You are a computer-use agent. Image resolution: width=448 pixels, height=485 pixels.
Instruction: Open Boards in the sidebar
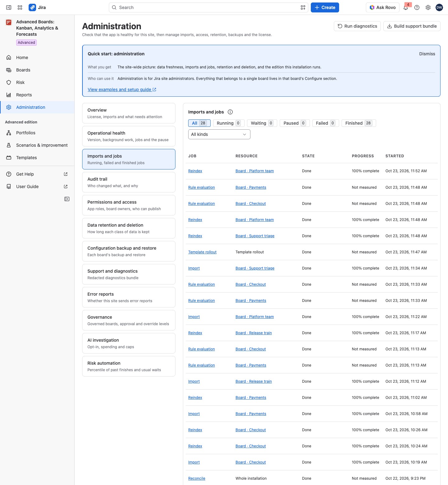tap(37, 70)
